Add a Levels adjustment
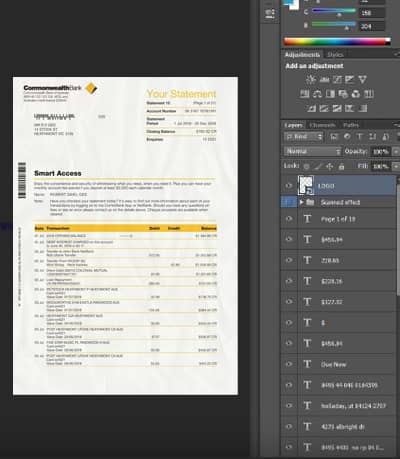This screenshot has height=459, width=400. pos(324,79)
